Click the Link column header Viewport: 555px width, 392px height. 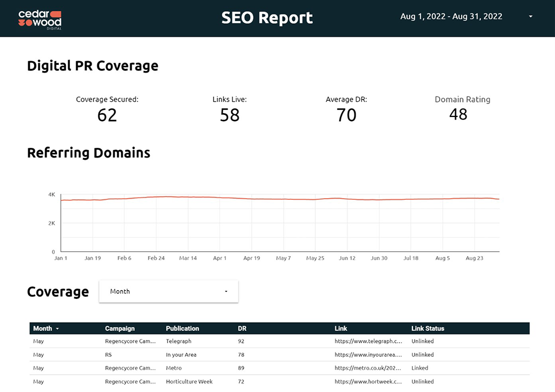(x=341, y=328)
